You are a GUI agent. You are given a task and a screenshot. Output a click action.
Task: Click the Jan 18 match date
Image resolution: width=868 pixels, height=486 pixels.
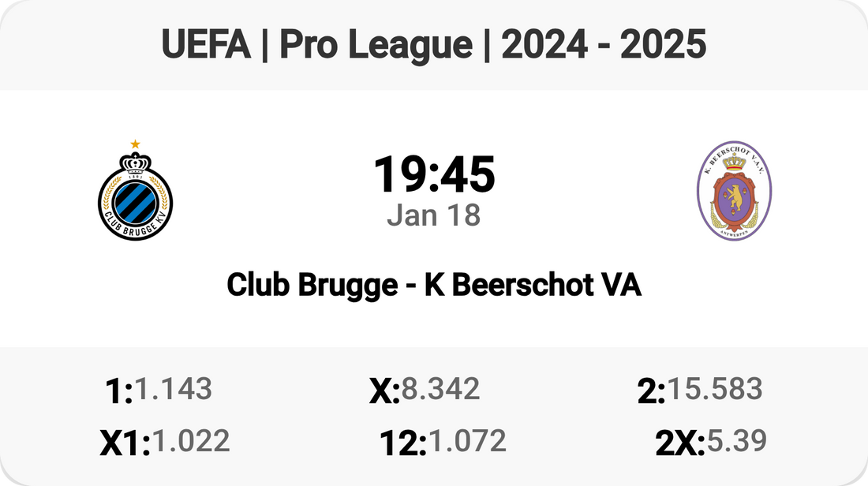coord(434,215)
